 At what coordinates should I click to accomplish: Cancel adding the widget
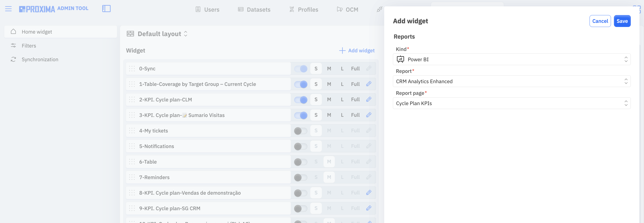coord(600,21)
